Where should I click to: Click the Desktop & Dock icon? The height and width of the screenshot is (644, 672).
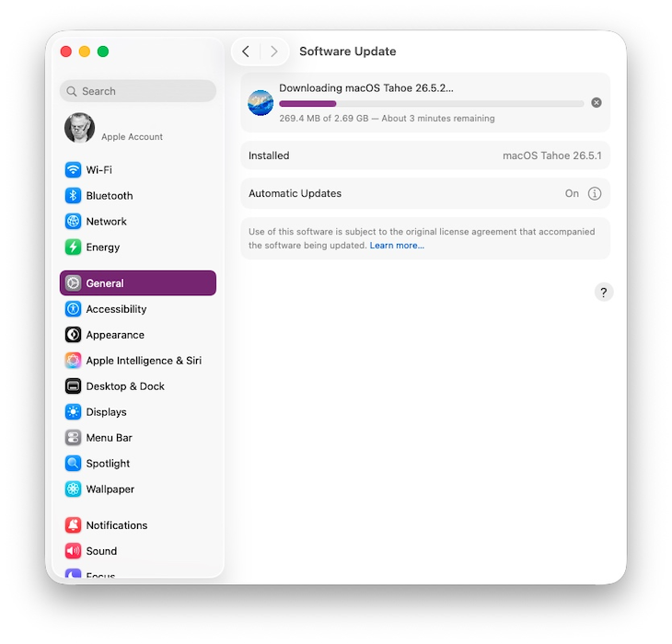(x=73, y=385)
